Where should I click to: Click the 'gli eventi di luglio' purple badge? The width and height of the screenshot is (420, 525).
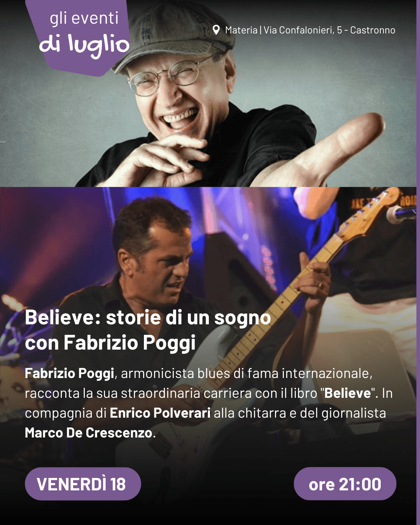pos(80,38)
